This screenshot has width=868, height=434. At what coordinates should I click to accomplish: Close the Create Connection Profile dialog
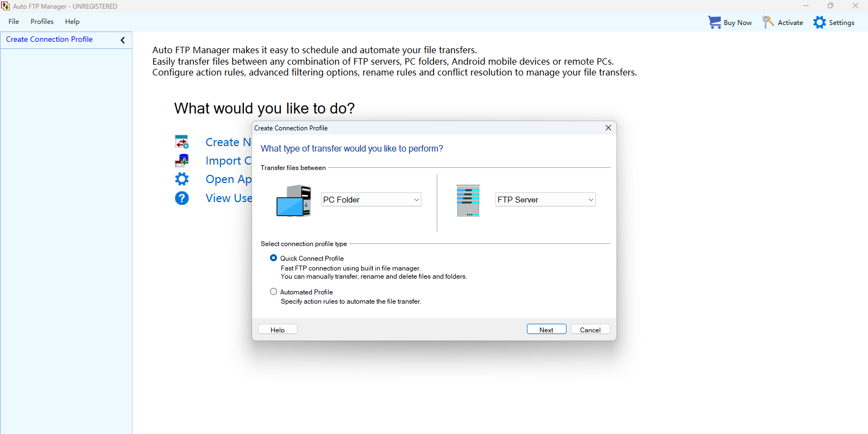pyautogui.click(x=608, y=128)
